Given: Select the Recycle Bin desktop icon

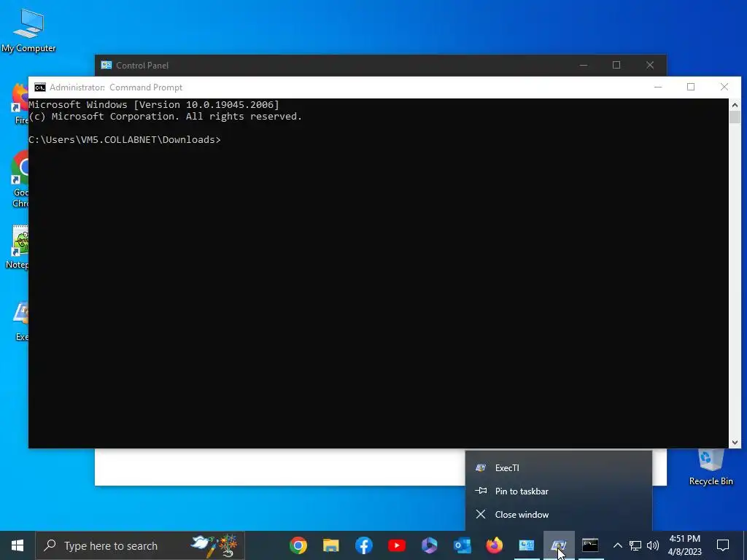Looking at the screenshot, I should [x=711, y=467].
